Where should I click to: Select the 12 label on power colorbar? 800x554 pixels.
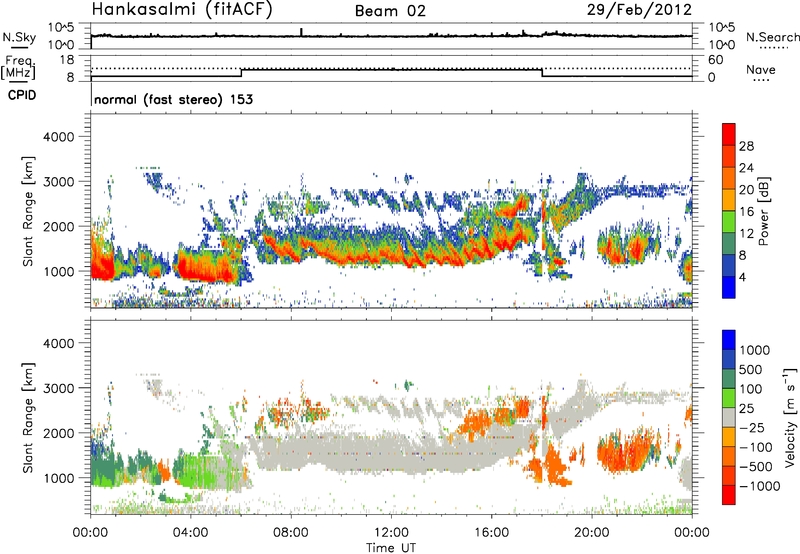tap(746, 234)
